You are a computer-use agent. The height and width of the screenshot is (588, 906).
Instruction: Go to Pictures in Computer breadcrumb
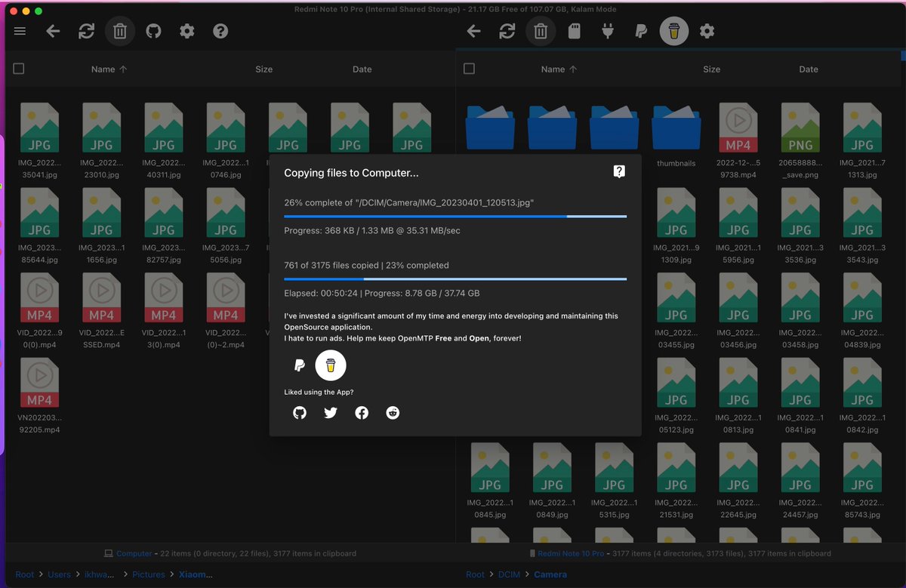pyautogui.click(x=149, y=574)
